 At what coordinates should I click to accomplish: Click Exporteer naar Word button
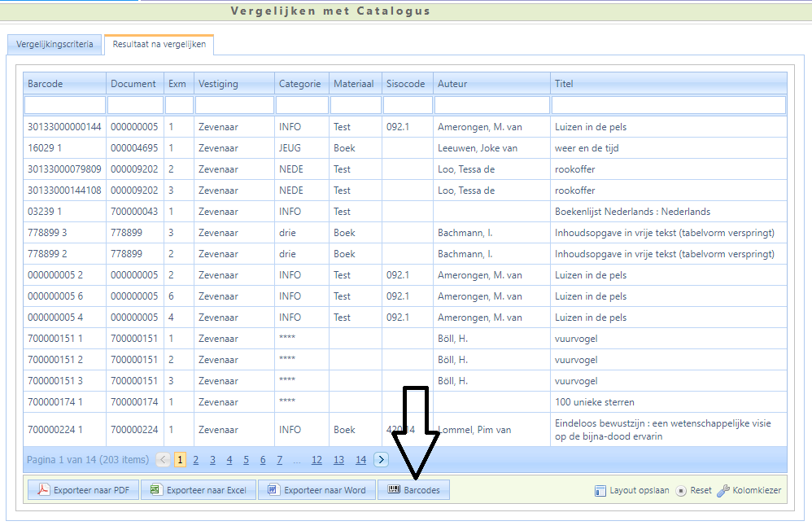(x=317, y=490)
